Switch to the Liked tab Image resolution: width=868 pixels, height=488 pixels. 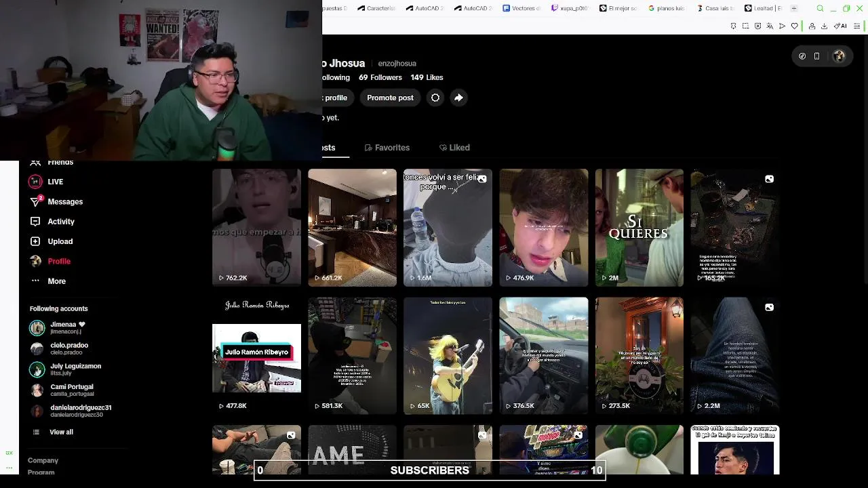coord(454,147)
